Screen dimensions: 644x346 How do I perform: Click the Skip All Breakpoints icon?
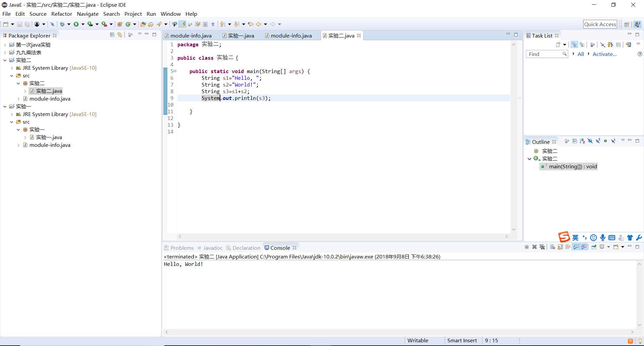52,24
